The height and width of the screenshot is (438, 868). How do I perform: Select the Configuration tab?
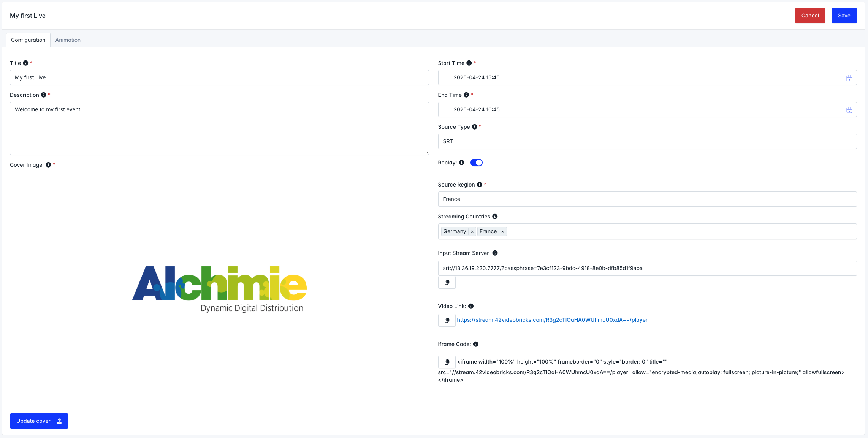tap(28, 40)
